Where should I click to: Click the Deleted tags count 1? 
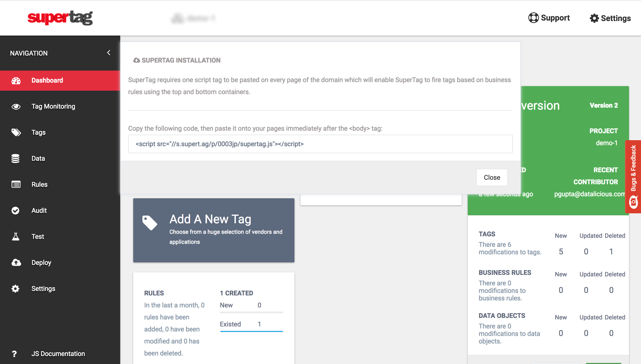click(611, 251)
